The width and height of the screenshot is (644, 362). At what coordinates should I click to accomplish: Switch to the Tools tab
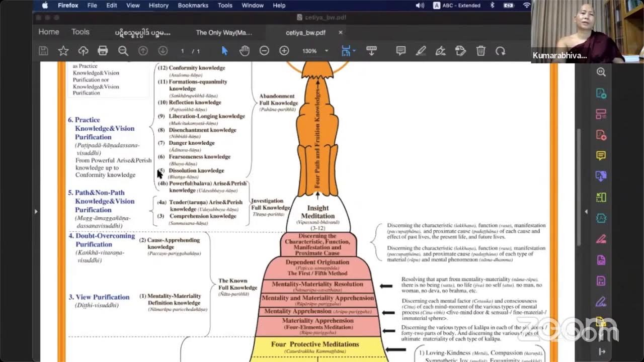pos(80,32)
